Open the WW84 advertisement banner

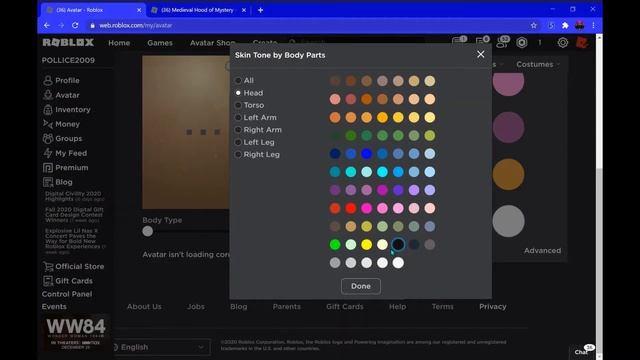(x=75, y=333)
